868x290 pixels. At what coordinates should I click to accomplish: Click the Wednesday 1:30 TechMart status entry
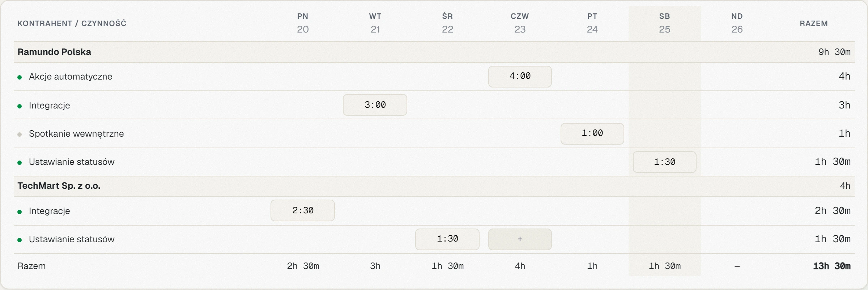coord(447,239)
